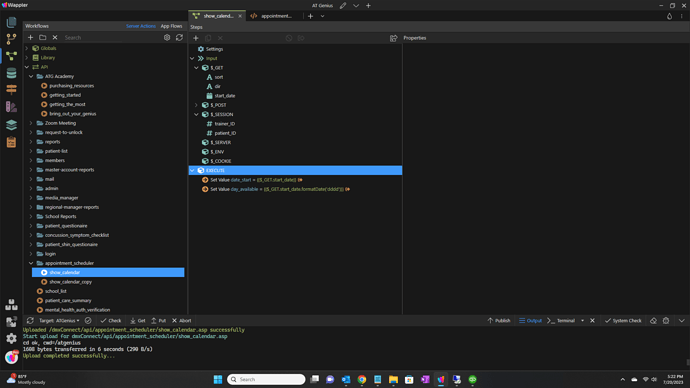Open the clipboard checklist sidebar icon
Viewport: 690px width, 388px height.
point(11,142)
